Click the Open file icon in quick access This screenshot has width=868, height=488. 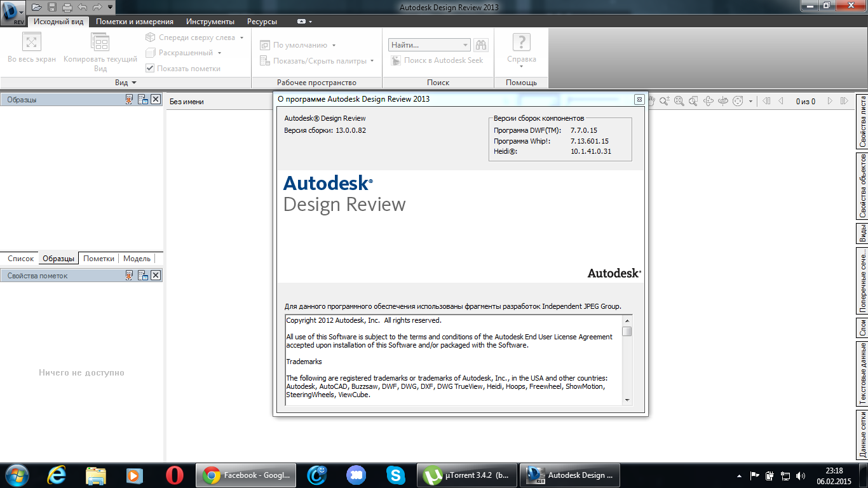pyautogui.click(x=36, y=7)
